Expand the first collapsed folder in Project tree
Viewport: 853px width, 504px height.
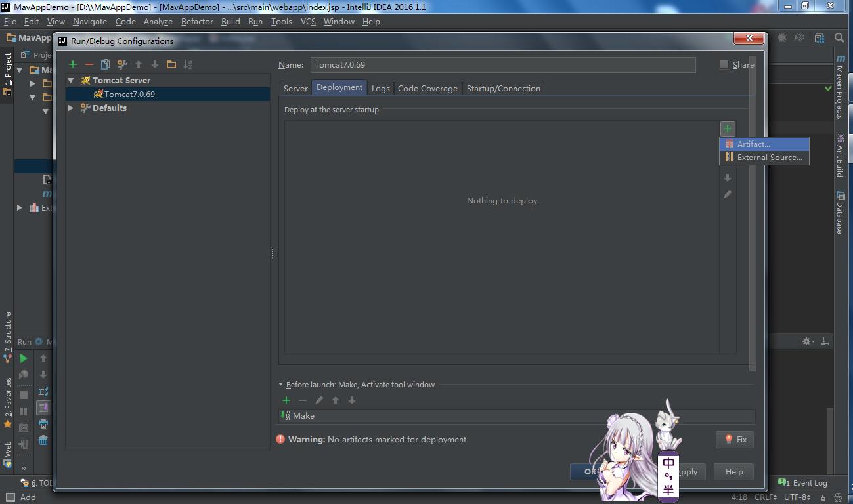(33, 83)
